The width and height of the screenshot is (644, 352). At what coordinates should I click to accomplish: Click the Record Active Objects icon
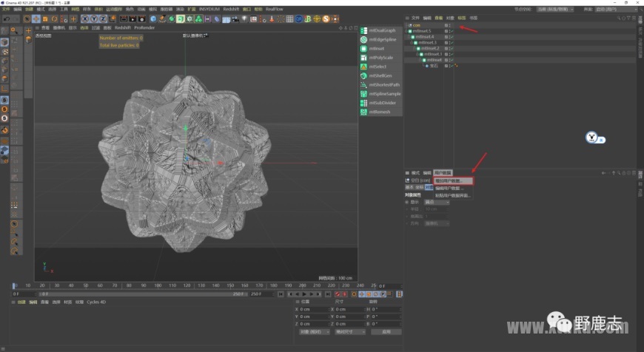click(x=338, y=294)
